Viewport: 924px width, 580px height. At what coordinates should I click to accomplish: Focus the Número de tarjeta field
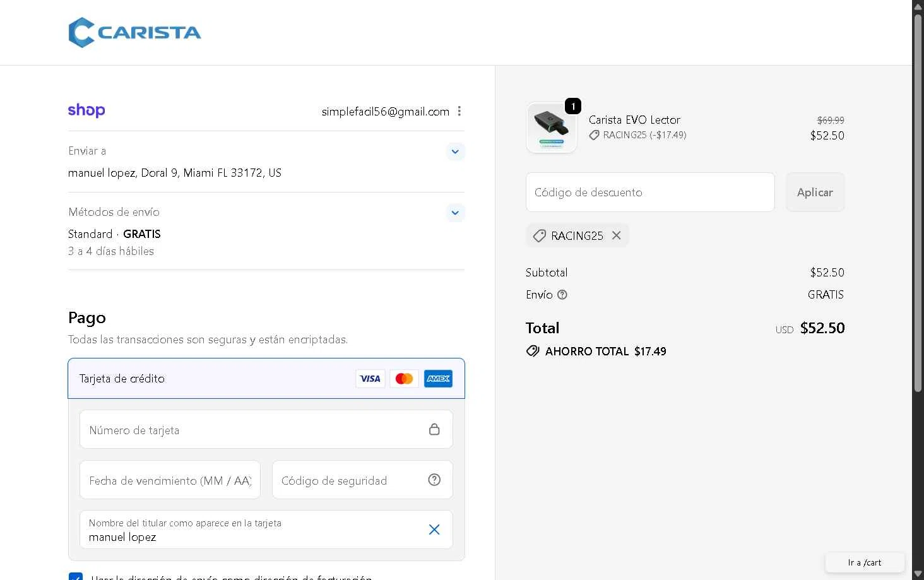266,430
